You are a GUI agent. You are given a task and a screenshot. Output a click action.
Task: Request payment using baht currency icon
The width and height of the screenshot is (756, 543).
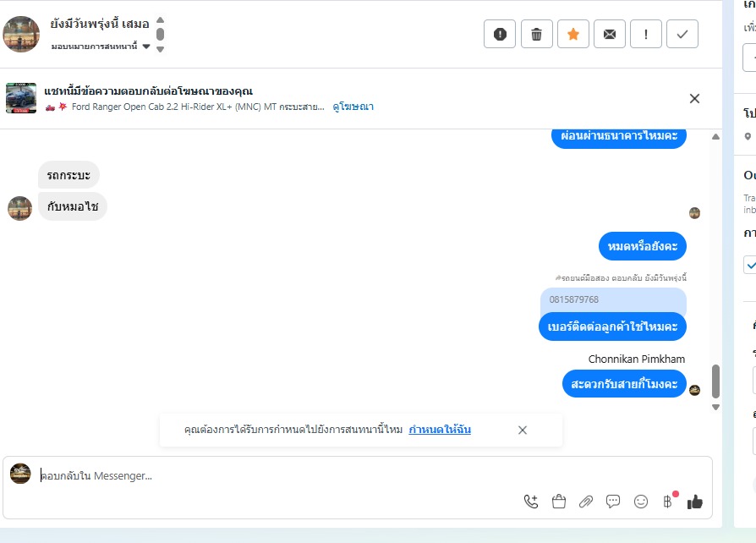pyautogui.click(x=668, y=502)
